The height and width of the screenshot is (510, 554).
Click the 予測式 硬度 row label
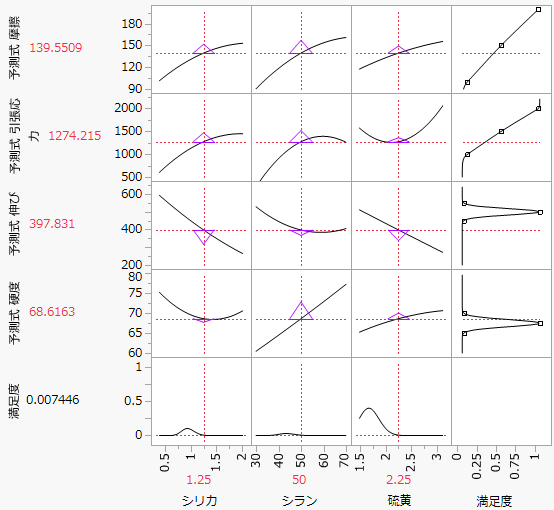pos(14,313)
